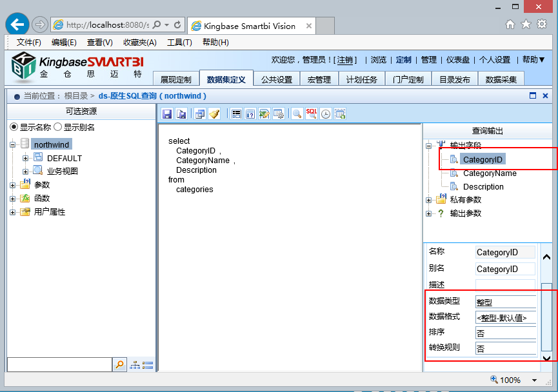Viewport: 558px width, 392px height.
Task: Click browser forward arrow button
Action: [x=40, y=25]
